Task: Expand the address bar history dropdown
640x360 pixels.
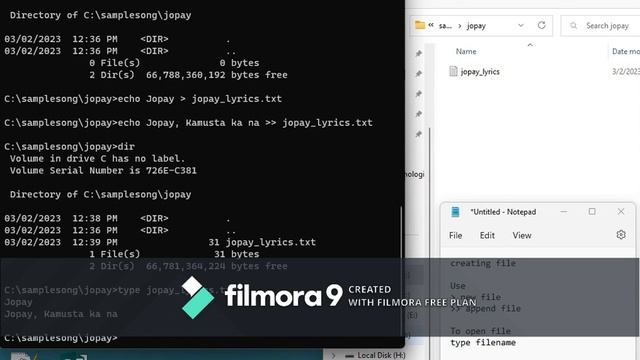Action: [521, 25]
